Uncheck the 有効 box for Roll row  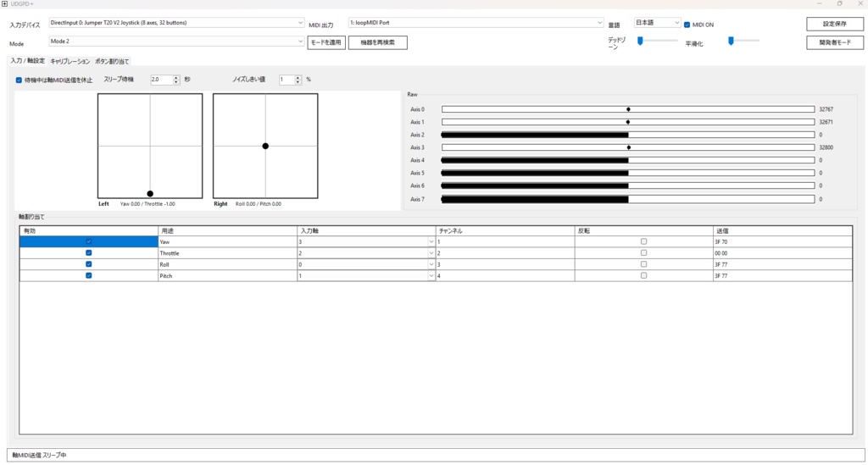pyautogui.click(x=88, y=264)
